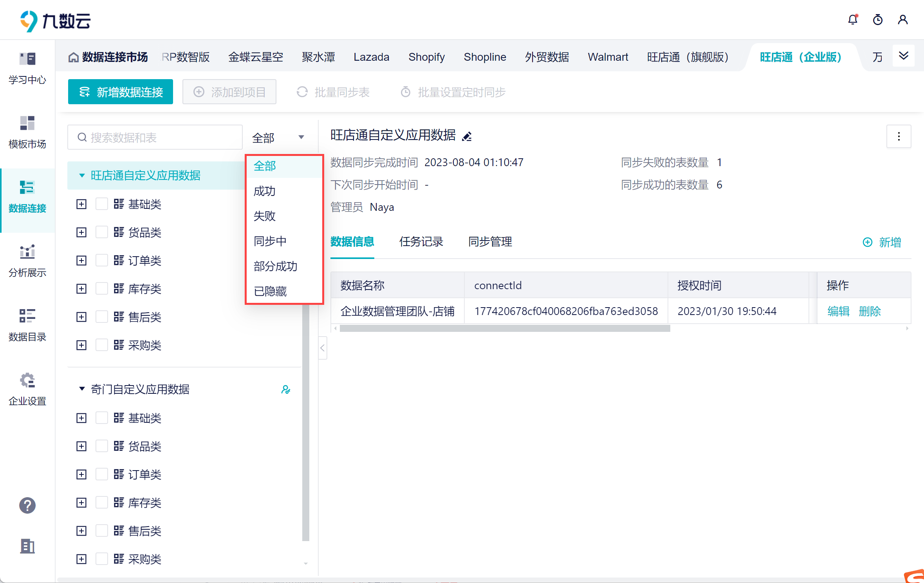Expand the 货品类 tree node under 旺店通
This screenshot has width=924, height=583.
tap(81, 232)
